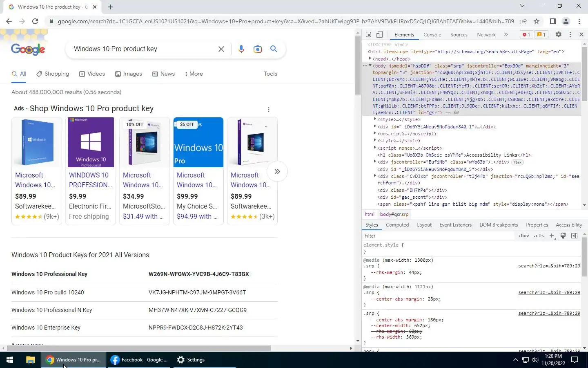Open the Chrome tab search dropdown
Screen dimensions: 588x368
(x=522, y=6)
